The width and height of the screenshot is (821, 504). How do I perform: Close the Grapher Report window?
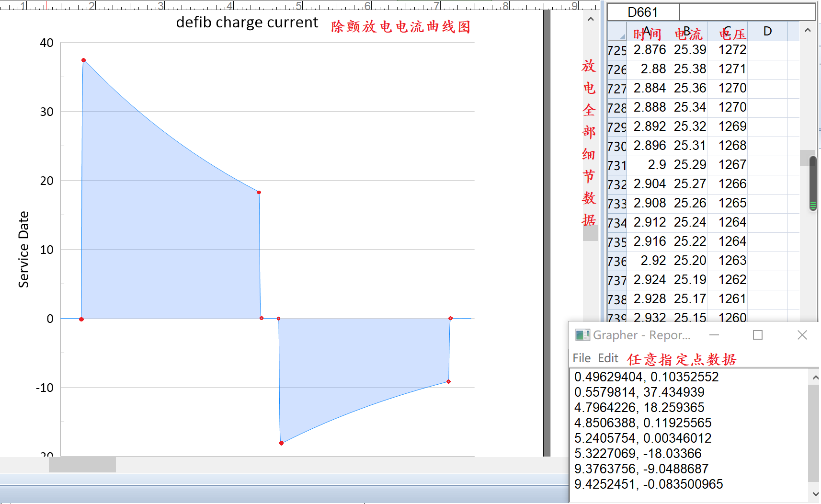point(802,335)
